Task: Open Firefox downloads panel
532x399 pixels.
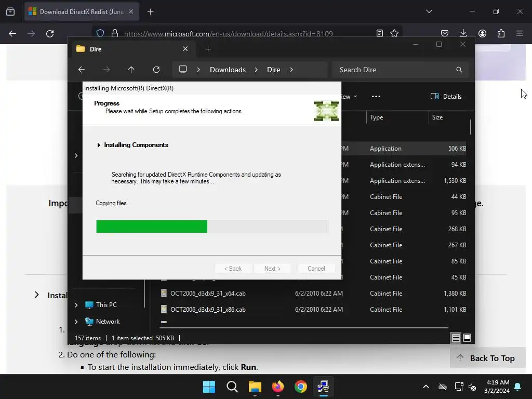Action: coord(463,33)
